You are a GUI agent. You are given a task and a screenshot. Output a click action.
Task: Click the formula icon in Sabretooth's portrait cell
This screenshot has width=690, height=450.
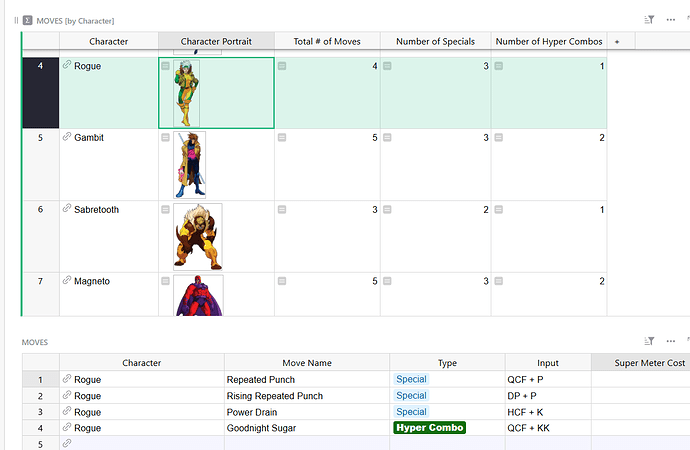(x=165, y=209)
